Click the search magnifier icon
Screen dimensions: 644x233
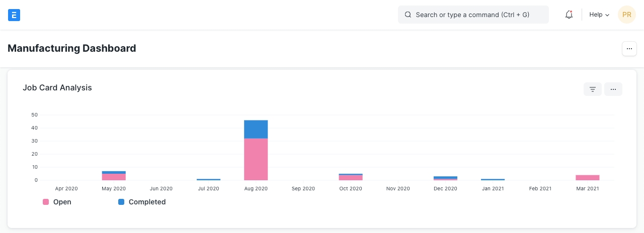coord(408,15)
